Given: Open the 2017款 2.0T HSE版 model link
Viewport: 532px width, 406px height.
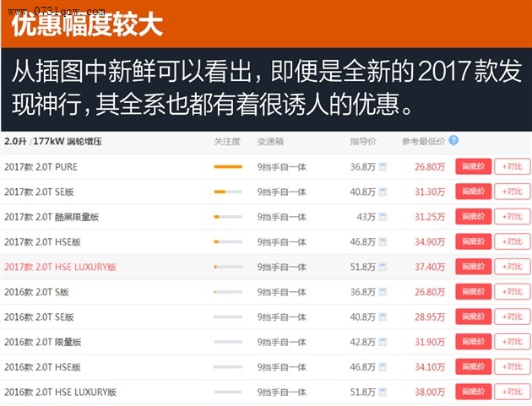Looking at the screenshot, I should [x=42, y=242].
